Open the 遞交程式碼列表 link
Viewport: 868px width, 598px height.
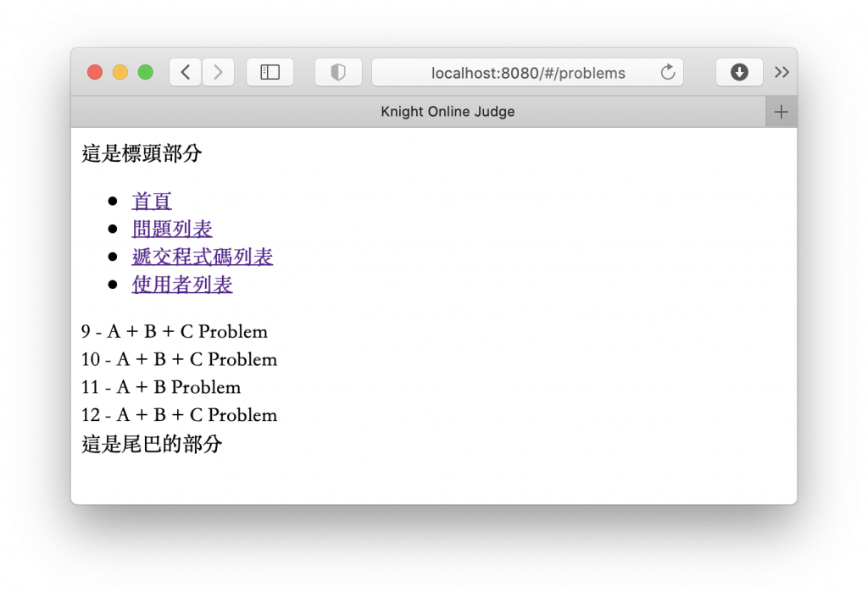pyautogui.click(x=203, y=256)
